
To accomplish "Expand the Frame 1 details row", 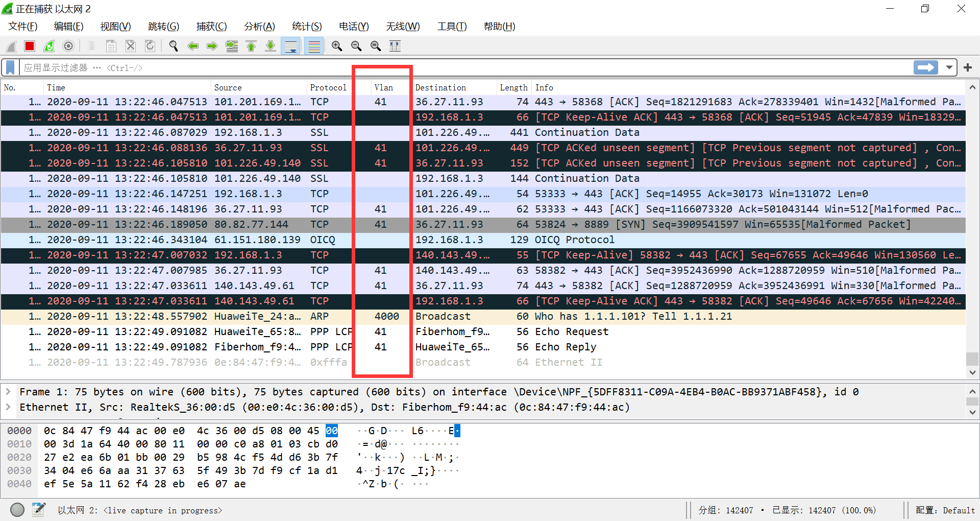I will (x=8, y=392).
